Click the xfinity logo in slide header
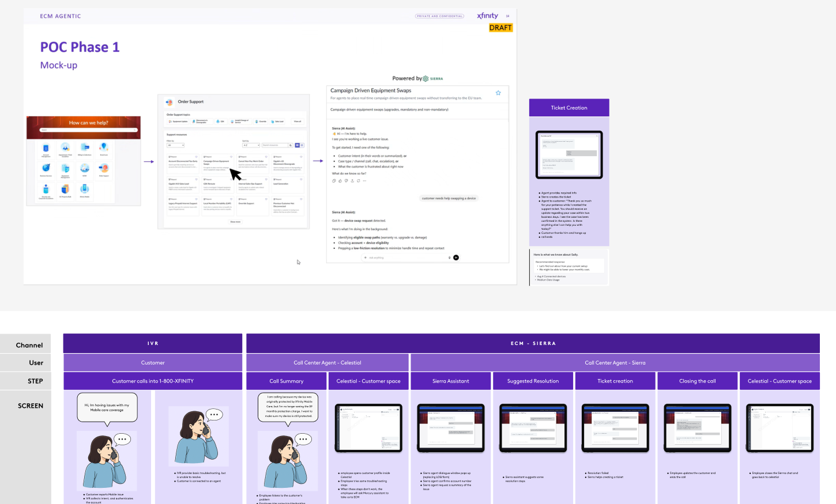836x504 pixels. 488,16
